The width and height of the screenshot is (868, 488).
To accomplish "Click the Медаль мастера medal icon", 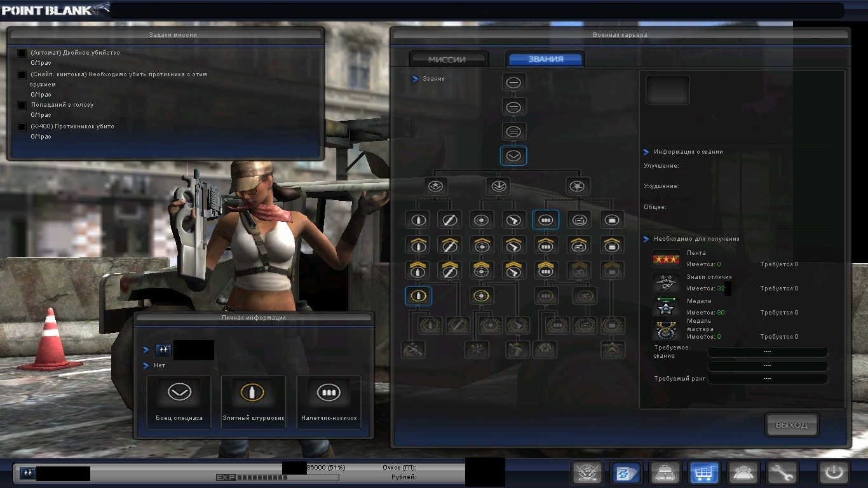I will click(666, 331).
